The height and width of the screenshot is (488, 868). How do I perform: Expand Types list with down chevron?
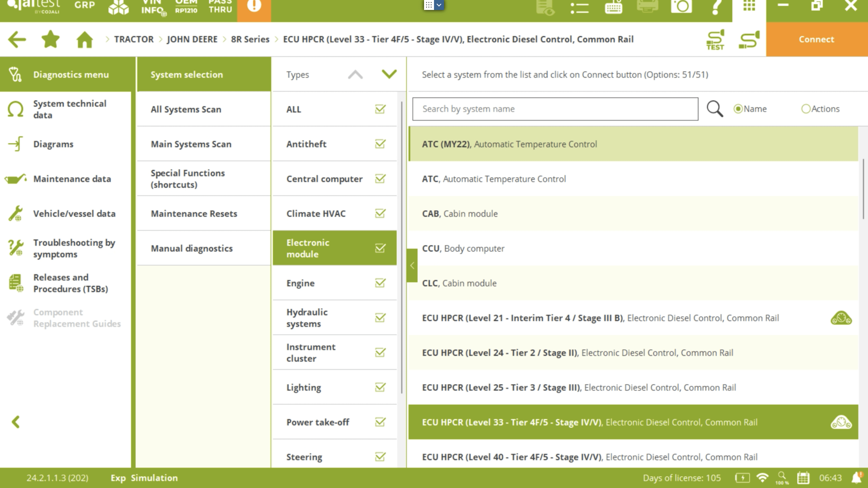(x=389, y=74)
